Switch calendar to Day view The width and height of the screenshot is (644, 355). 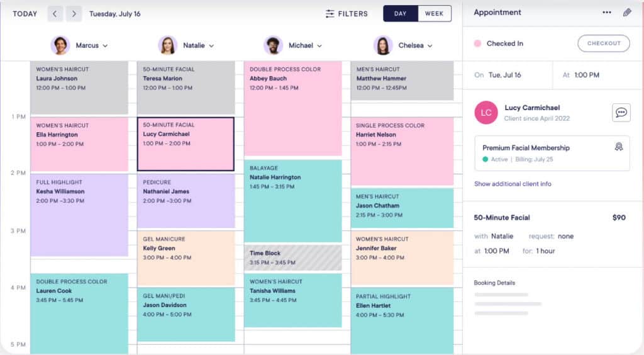pos(401,13)
